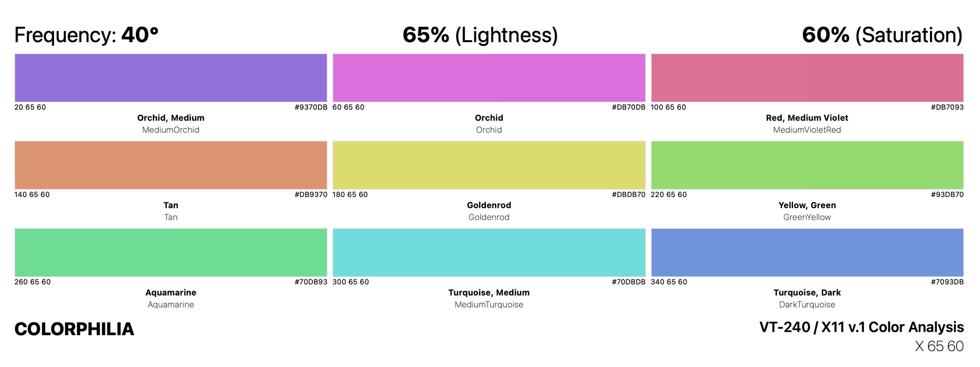Click the Dark Turquoise blue swatch

coord(807,252)
